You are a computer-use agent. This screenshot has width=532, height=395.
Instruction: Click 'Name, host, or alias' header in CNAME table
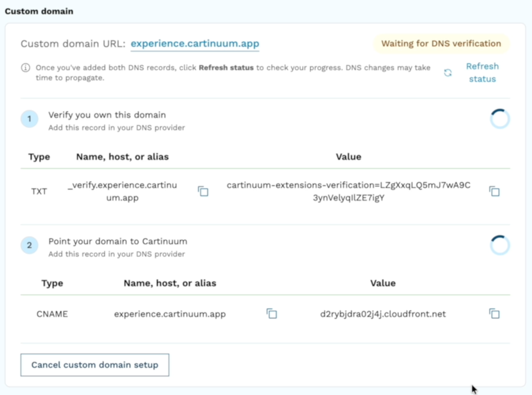pyautogui.click(x=170, y=283)
